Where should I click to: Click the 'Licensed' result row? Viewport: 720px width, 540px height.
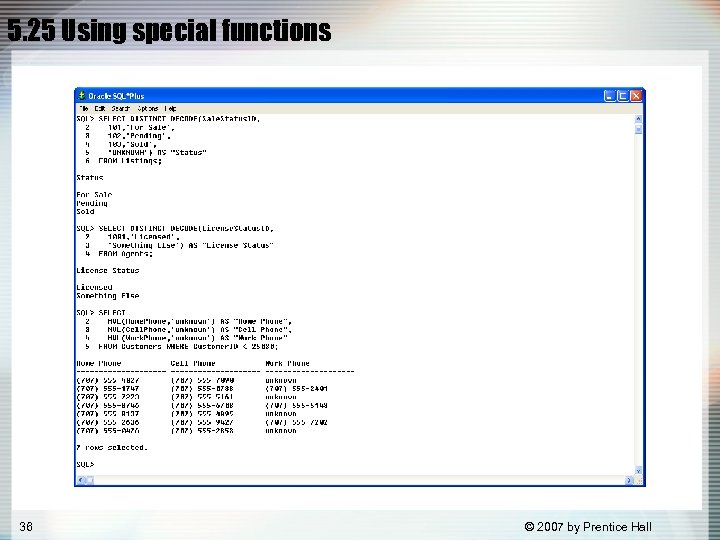94,287
